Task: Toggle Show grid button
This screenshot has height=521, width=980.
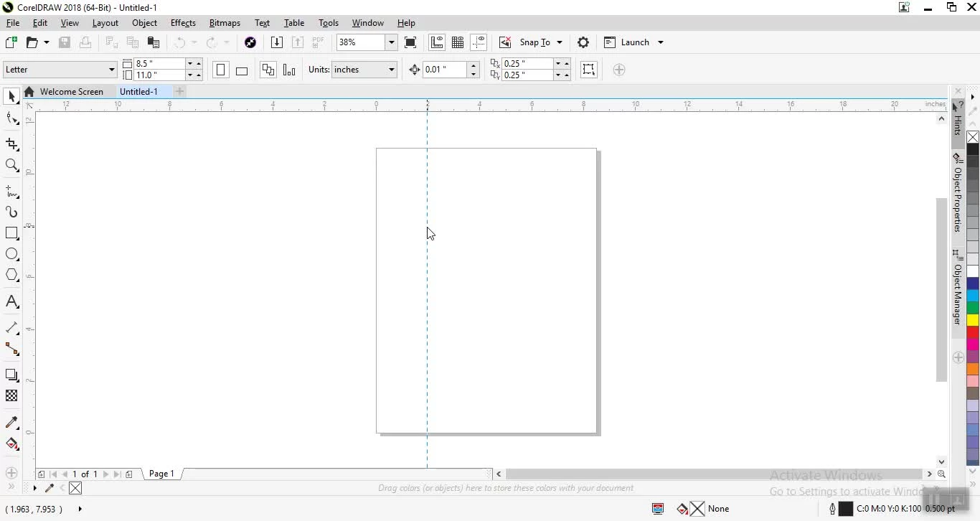Action: [458, 42]
